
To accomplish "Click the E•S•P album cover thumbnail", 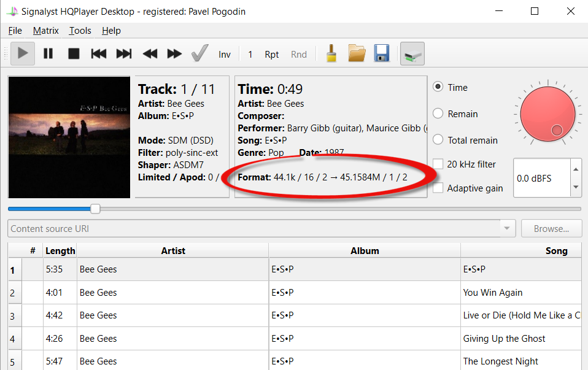I will tap(69, 137).
